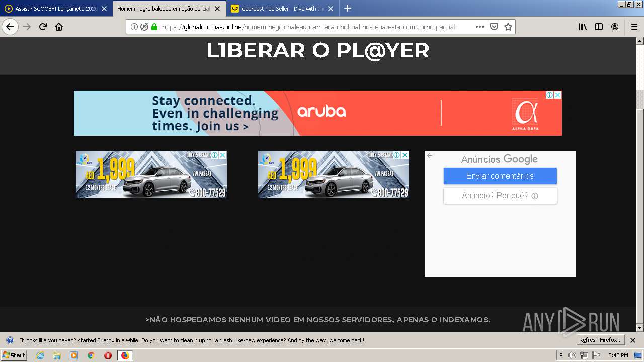Dismiss the Firefox refresh notification bar

633,340
